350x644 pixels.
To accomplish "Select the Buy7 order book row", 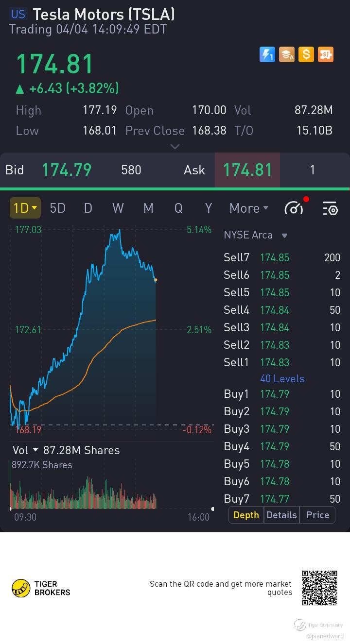I will tap(282, 499).
